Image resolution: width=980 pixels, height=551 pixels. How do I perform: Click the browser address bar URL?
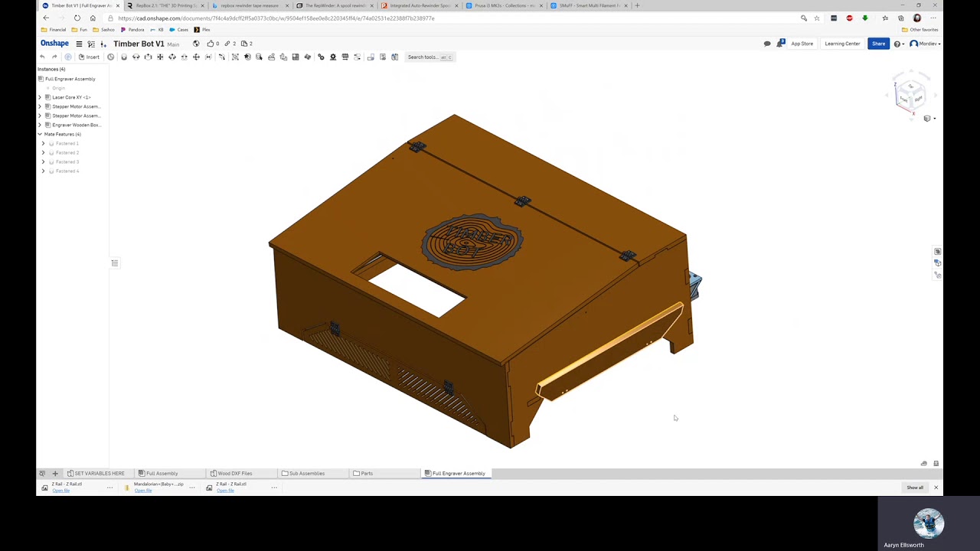click(x=276, y=18)
